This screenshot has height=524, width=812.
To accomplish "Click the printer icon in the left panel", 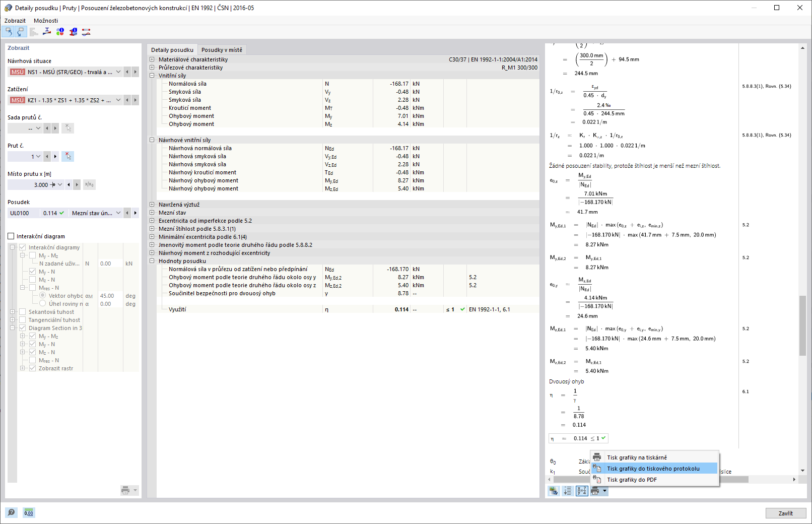I will (125, 490).
